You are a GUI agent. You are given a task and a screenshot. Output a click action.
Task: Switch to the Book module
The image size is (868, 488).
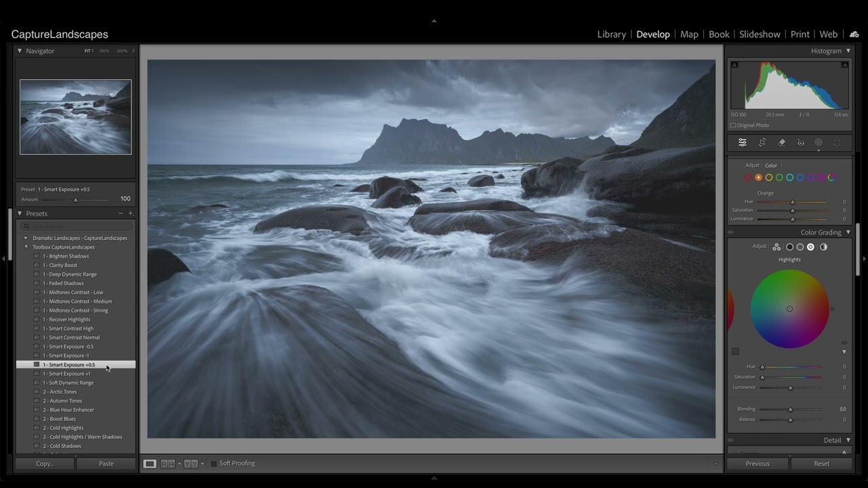tap(719, 34)
